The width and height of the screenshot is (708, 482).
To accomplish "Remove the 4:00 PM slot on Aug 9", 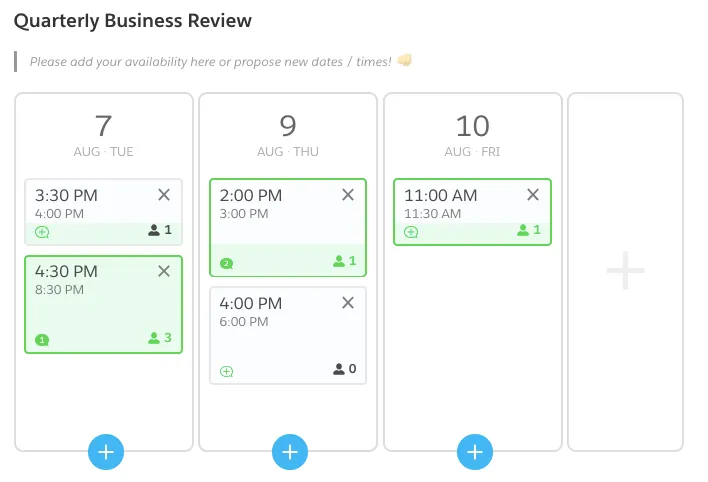I will [348, 303].
